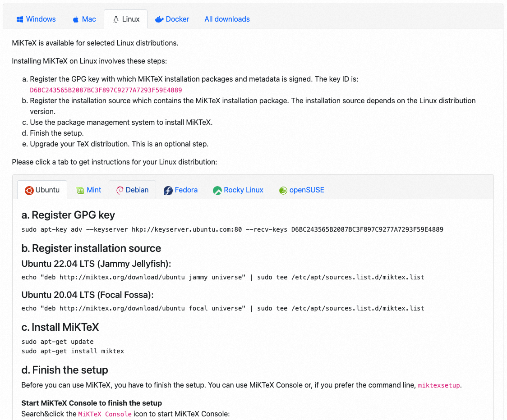This screenshot has height=420, width=507.
Task: Switch to the Windows tab
Action: [x=36, y=19]
